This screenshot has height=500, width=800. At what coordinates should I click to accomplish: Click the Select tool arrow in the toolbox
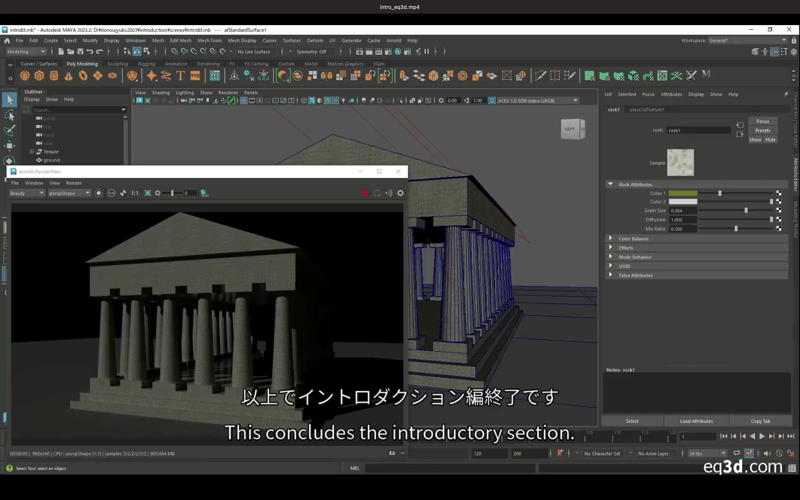(9, 100)
